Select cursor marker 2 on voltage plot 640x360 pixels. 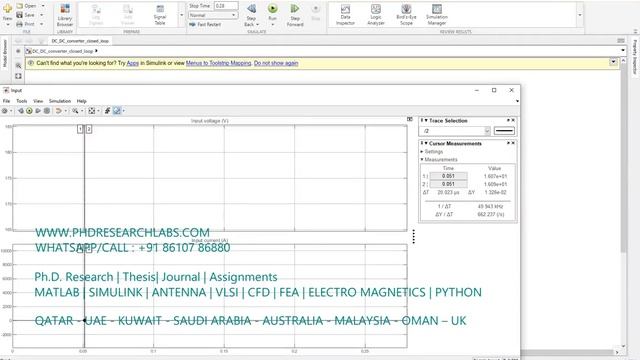89,129
